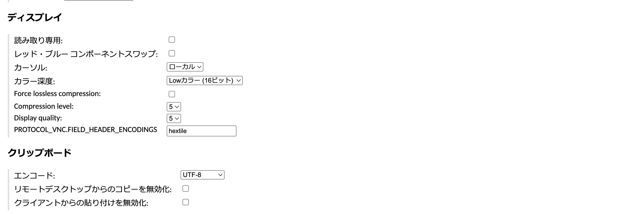Toggle レッド・ブルー コンポーネントスワップ checkbox
The height and width of the screenshot is (214, 644).
point(172,53)
